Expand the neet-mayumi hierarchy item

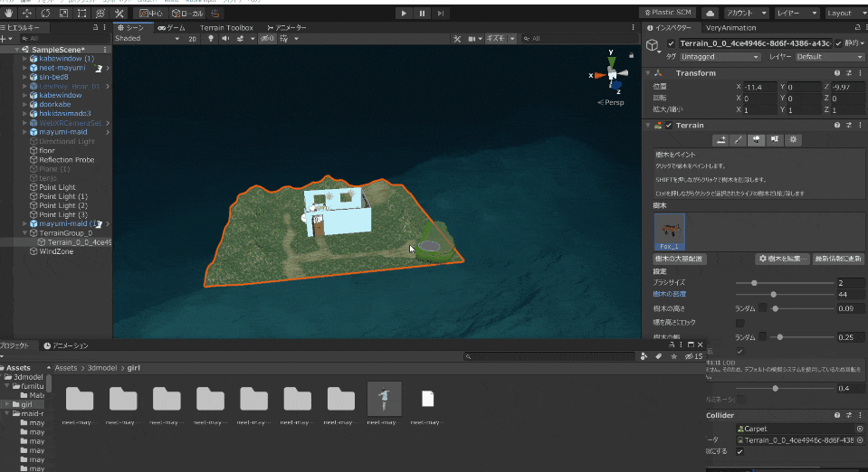tap(24, 68)
